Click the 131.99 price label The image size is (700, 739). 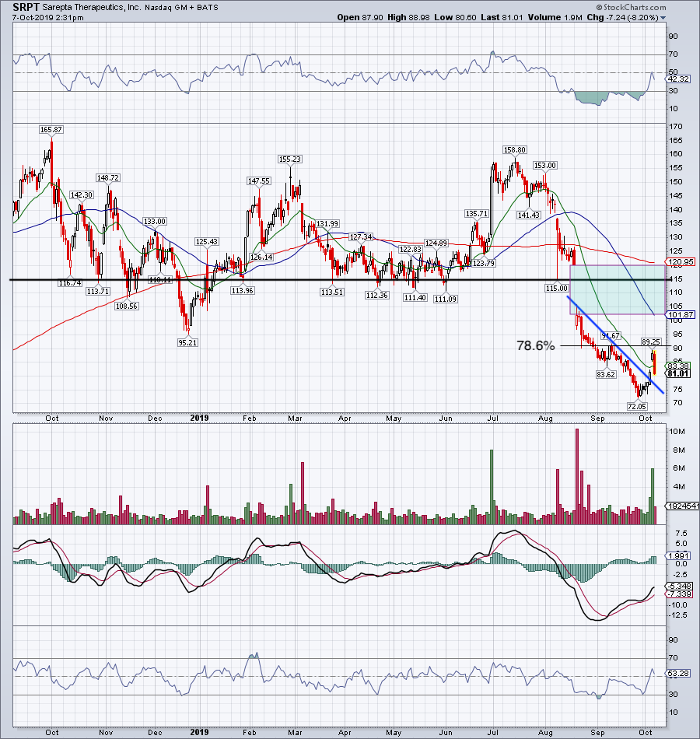pos(327,224)
